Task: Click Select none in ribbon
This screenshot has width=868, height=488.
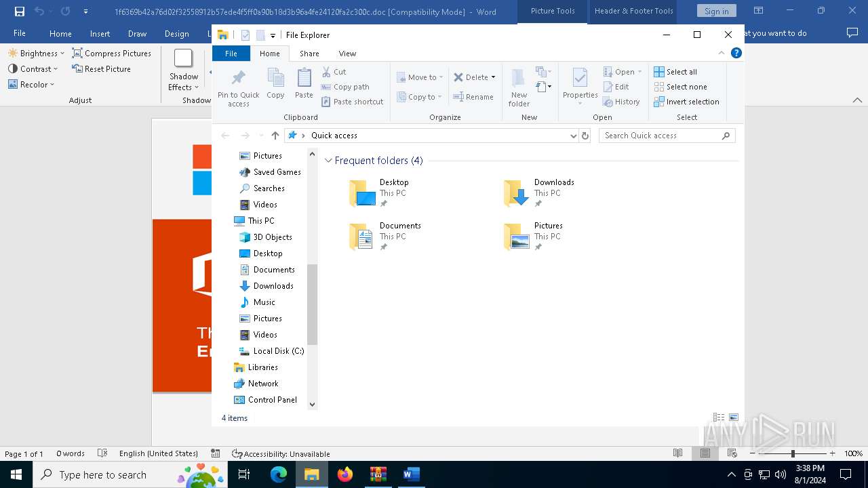Action: coord(680,87)
